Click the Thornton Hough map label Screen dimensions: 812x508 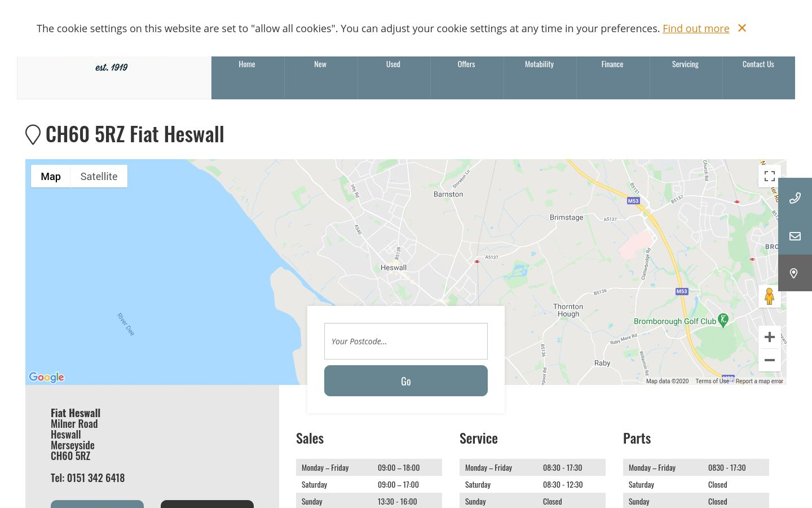click(x=568, y=310)
